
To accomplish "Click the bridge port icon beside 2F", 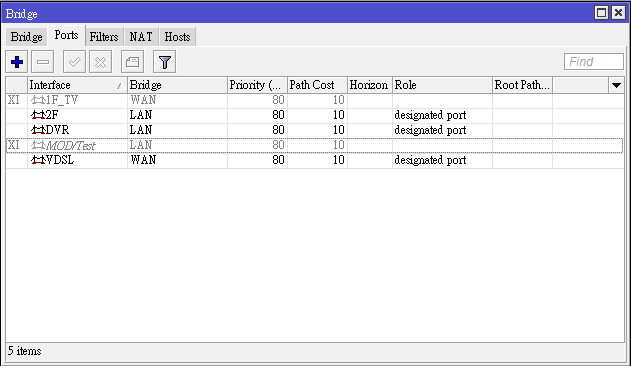I will pyautogui.click(x=38, y=115).
